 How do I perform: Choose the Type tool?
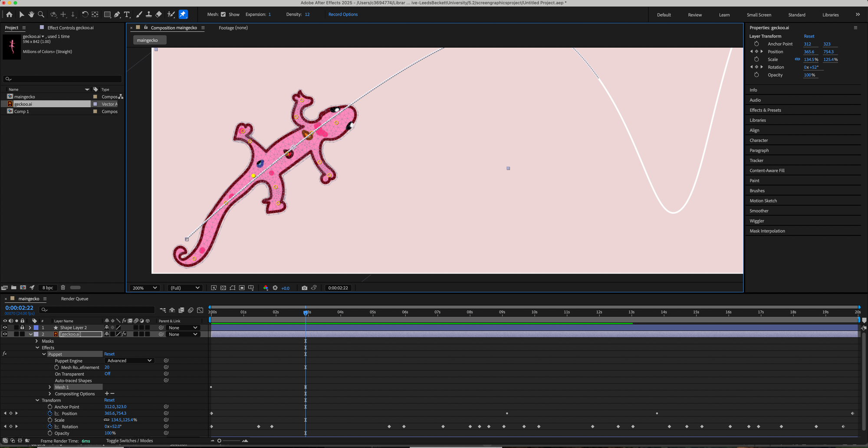[x=127, y=14]
